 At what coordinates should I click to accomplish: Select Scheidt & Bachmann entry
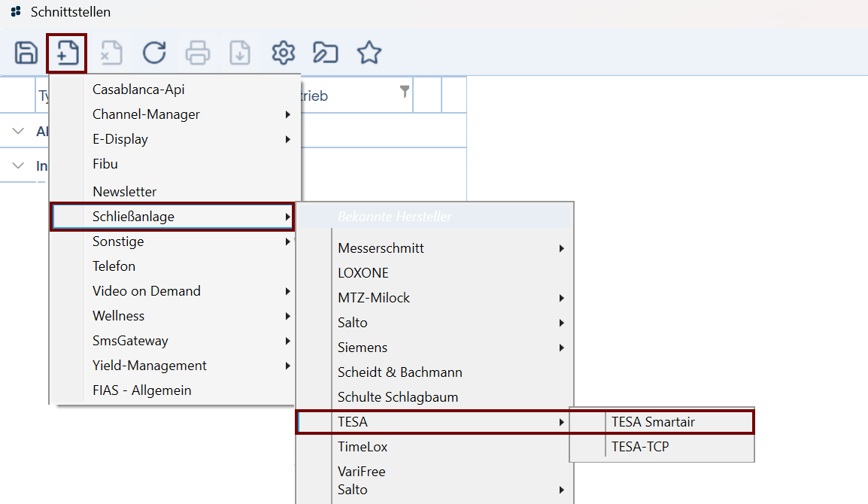pos(435,373)
